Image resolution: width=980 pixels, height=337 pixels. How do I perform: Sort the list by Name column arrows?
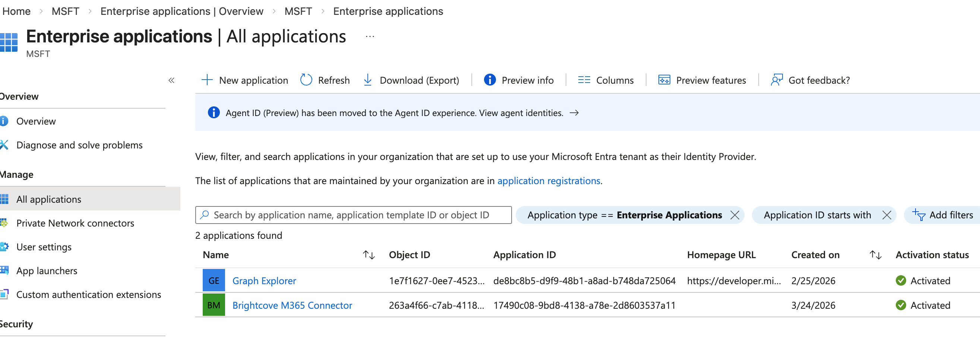pyautogui.click(x=369, y=255)
